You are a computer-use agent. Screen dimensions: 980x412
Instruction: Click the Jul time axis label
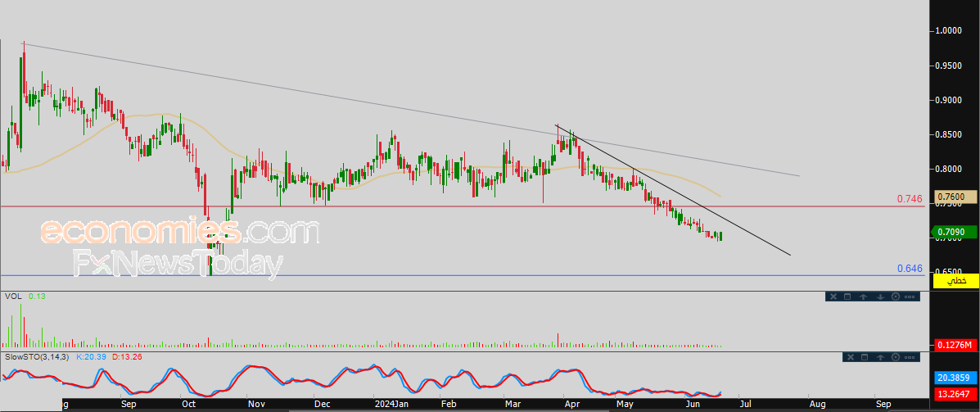click(x=745, y=404)
